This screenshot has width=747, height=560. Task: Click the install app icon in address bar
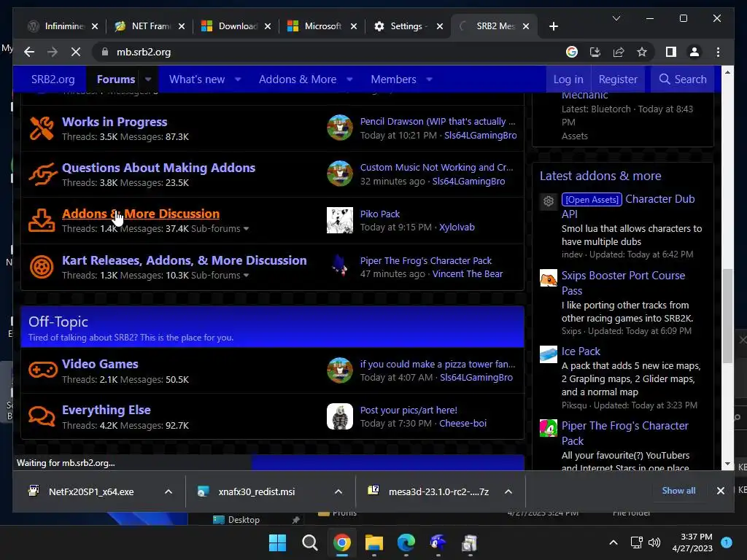click(x=595, y=52)
